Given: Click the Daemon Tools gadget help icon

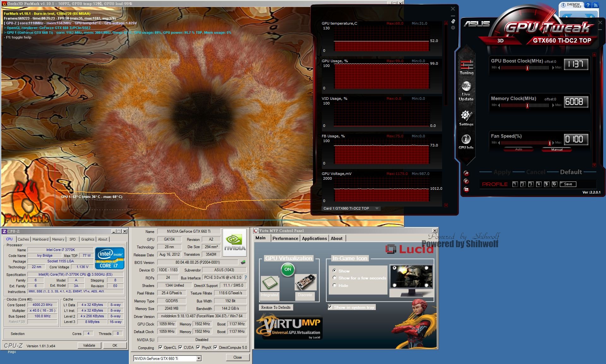Looking at the screenshot, I should 588,5.
